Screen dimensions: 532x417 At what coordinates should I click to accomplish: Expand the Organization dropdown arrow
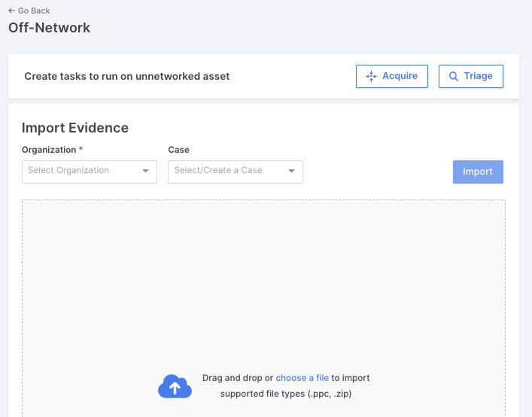[x=145, y=171]
